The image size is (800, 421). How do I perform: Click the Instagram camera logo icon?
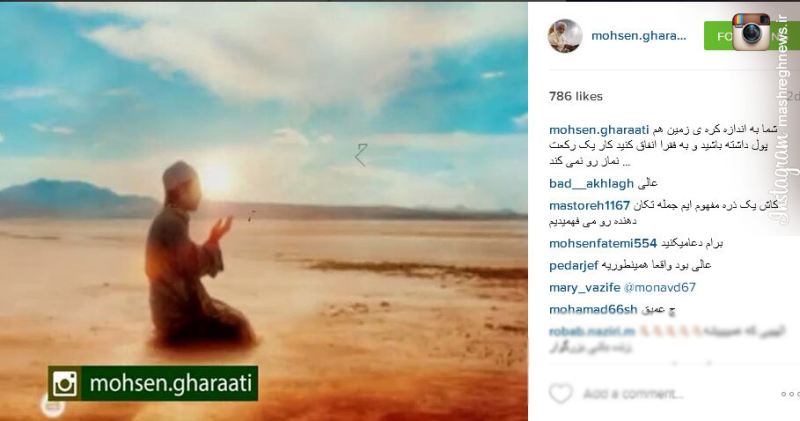[751, 32]
